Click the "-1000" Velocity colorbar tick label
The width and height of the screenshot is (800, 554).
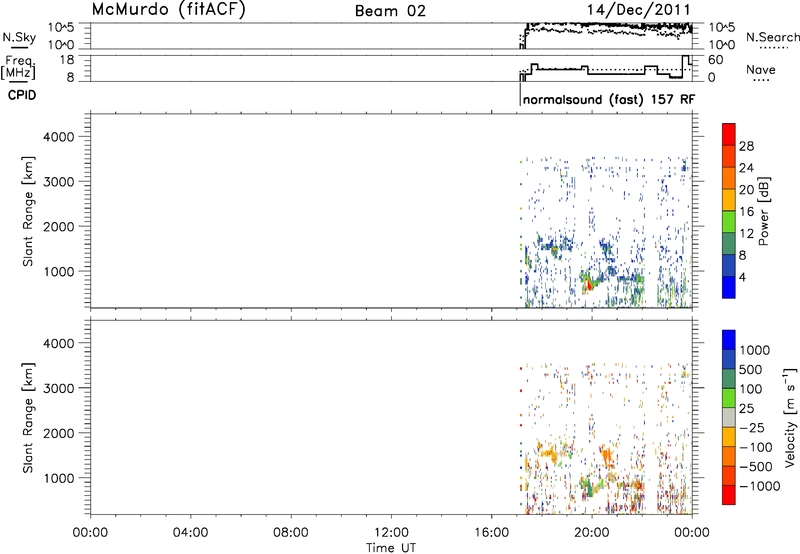[x=760, y=486]
